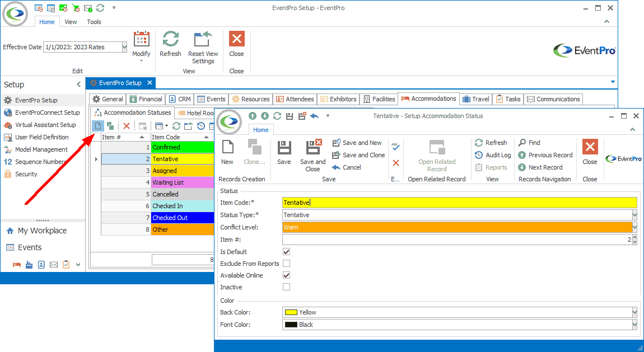The image size is (644, 352).
Task: Click bed icon at bottom of navigation pane
Action: tap(16, 265)
